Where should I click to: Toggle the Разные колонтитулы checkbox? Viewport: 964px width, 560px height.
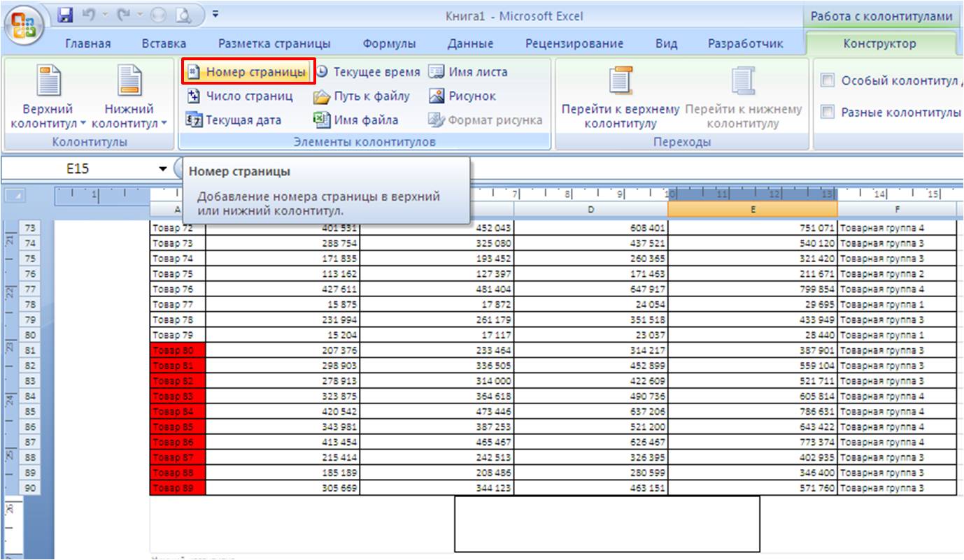(x=828, y=112)
